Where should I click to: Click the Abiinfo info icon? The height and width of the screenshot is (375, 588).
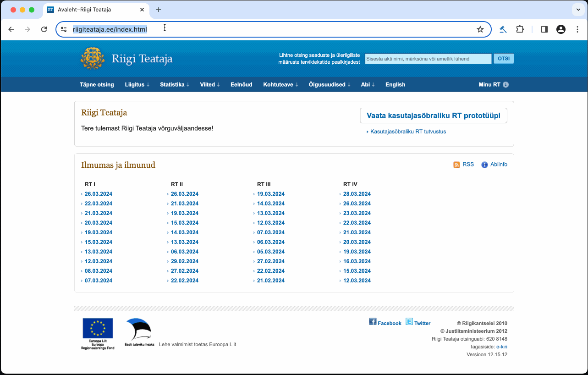(484, 165)
